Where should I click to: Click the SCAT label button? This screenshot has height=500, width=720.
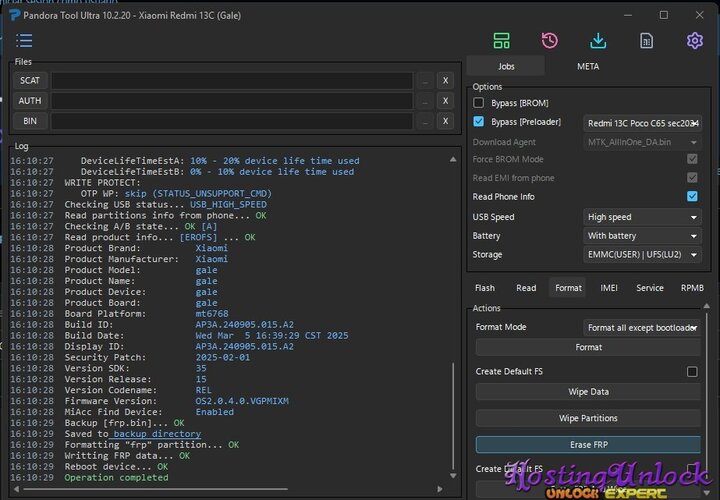[30, 81]
